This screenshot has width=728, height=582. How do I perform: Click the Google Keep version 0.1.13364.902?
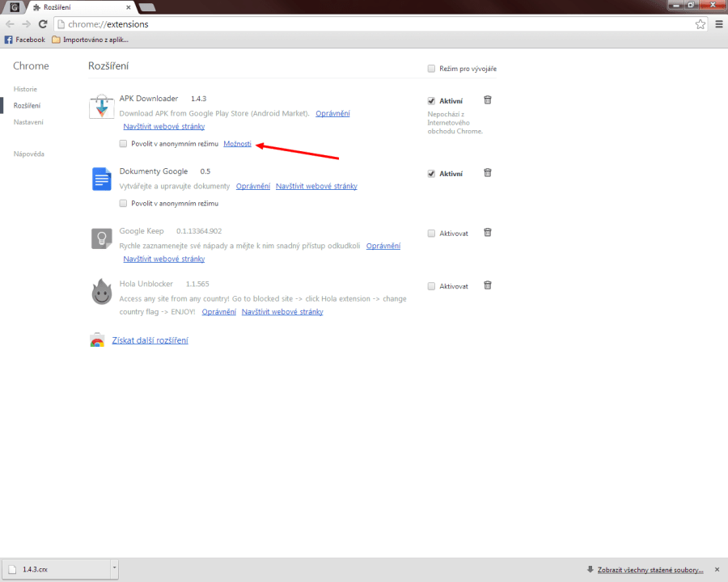tap(199, 231)
